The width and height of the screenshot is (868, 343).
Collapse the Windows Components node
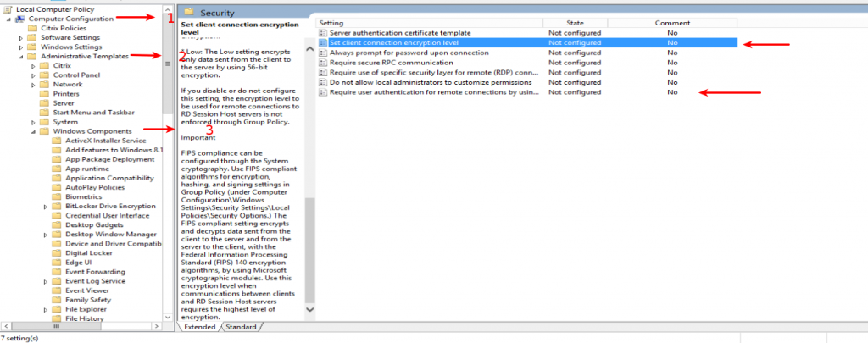tap(33, 131)
